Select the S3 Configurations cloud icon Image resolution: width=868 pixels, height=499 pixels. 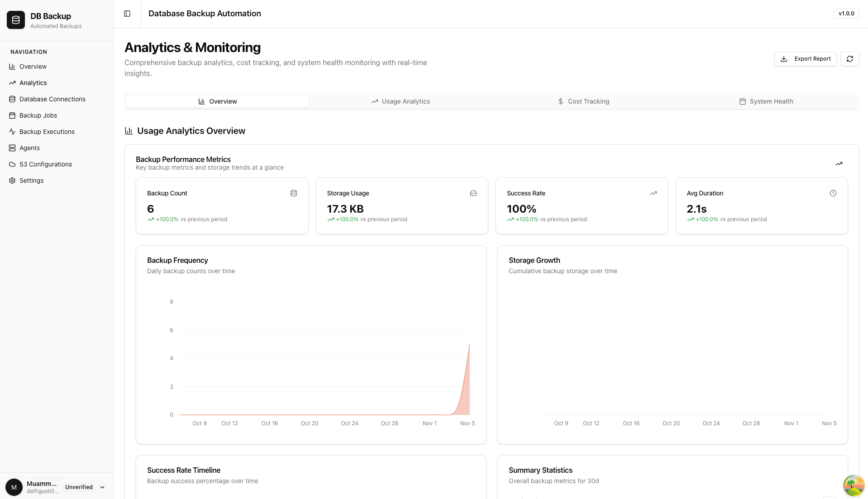click(12, 164)
